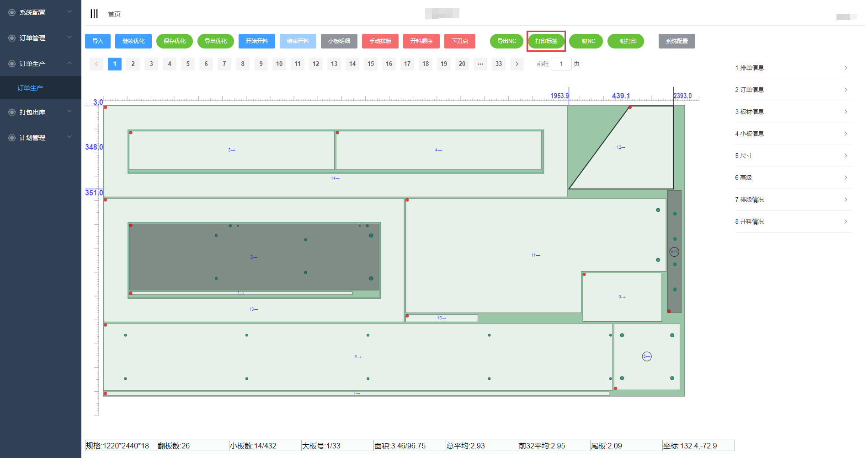This screenshot has height=458, width=868.
Task: Select 订单生产 submenu item
Action: 30,88
